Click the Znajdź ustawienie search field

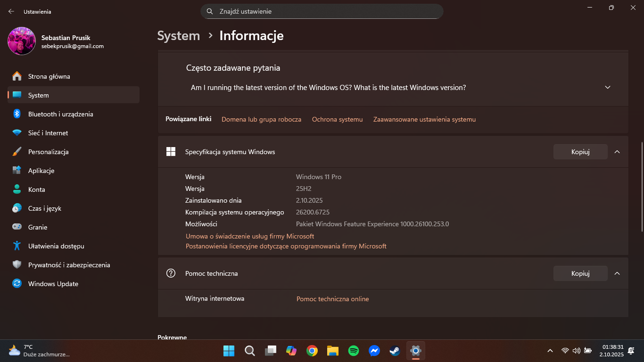[322, 11]
